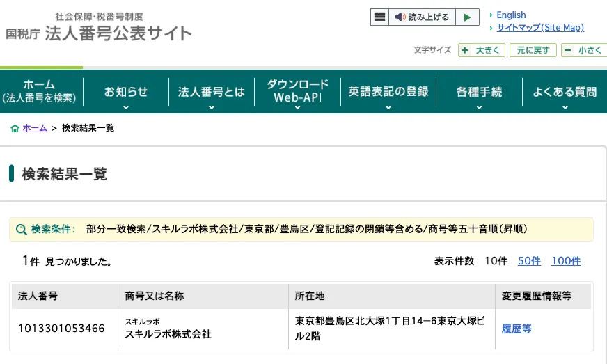Click the 表示件数 label
Image resolution: width=607 pixels, height=364 pixels.
pos(454,261)
